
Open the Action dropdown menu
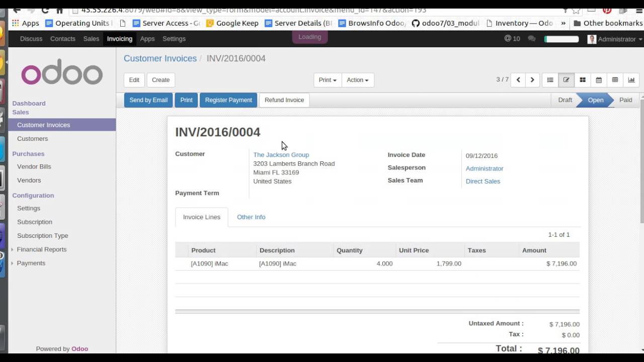click(x=358, y=80)
